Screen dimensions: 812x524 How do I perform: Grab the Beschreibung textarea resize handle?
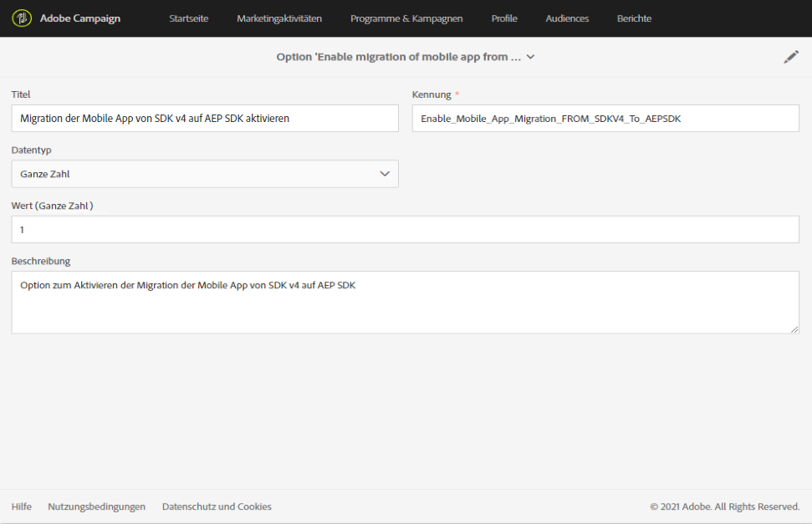(794, 329)
